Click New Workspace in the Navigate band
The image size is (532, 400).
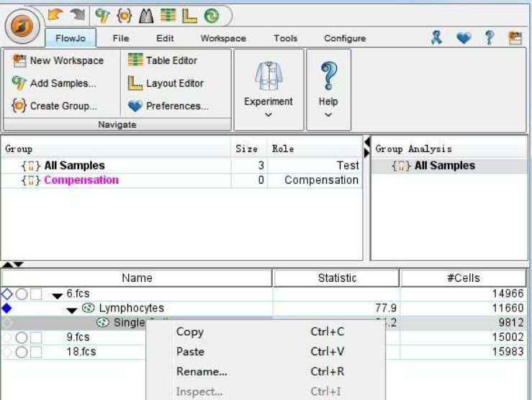(x=58, y=61)
